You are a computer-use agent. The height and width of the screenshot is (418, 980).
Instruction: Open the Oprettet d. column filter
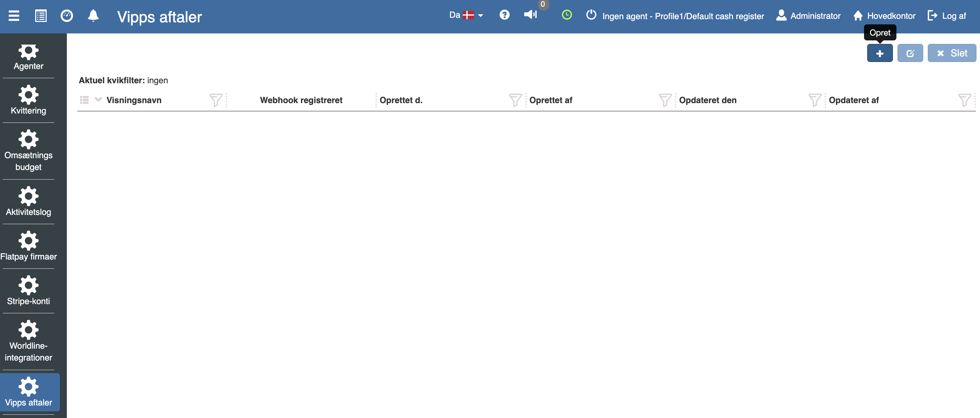pos(515,100)
